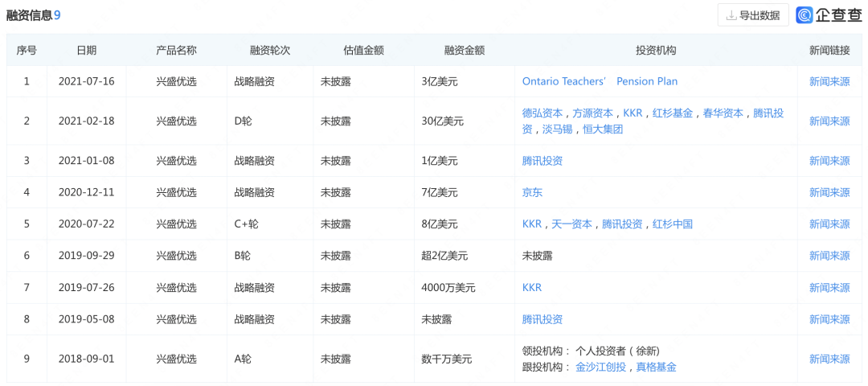Screen dimensions: 868x386
Task: Open 新闻来源 for the 2021-07-16 round
Action: pos(829,81)
